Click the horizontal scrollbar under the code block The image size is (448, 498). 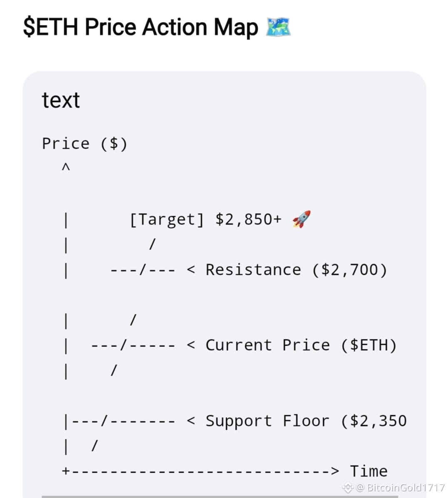[x=220, y=496]
